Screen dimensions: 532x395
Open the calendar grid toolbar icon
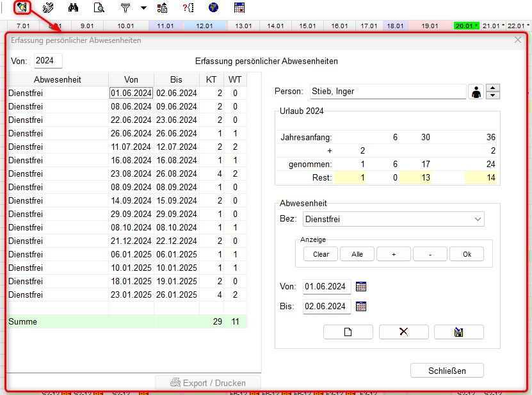pyautogui.click(x=239, y=8)
